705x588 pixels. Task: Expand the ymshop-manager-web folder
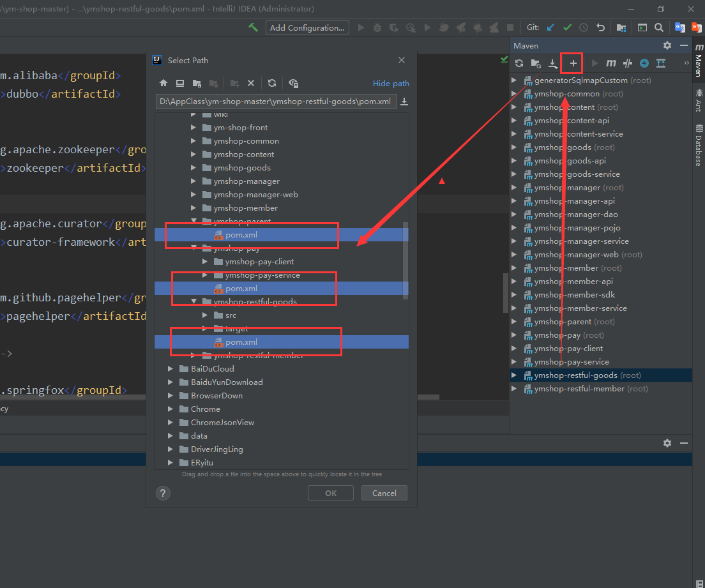point(193,195)
